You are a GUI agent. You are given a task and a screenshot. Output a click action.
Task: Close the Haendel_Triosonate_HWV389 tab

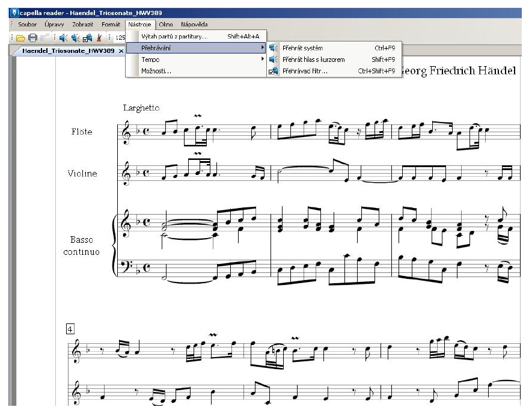point(121,51)
